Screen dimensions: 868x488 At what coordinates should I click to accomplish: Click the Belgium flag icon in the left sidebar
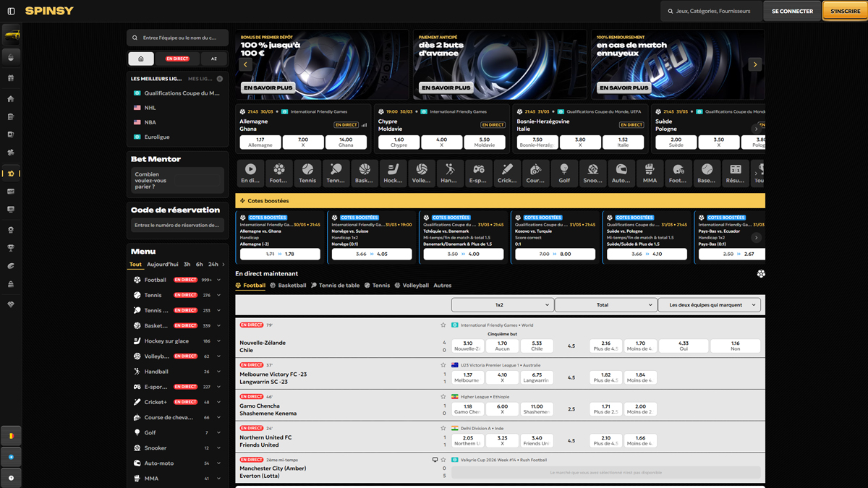pos(11,436)
